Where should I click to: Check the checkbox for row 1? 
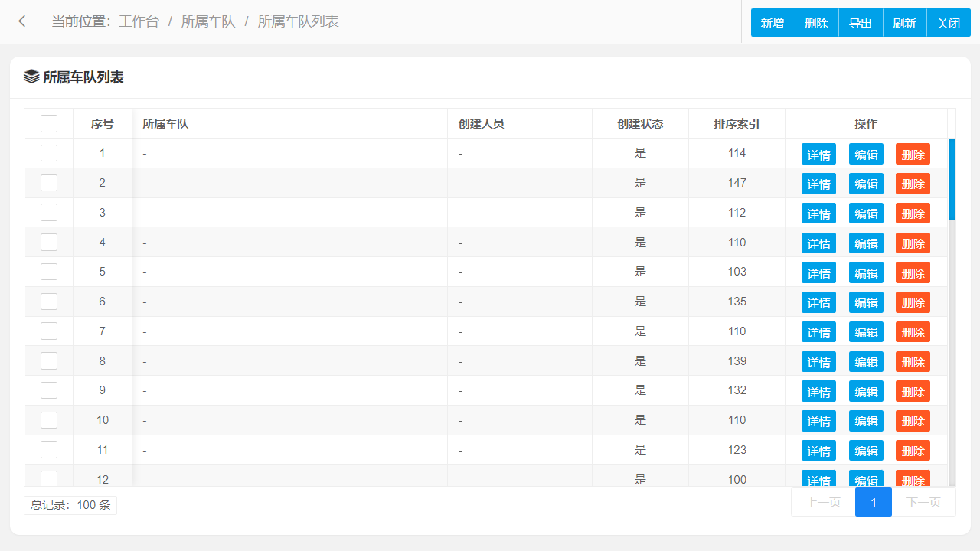[x=49, y=153]
